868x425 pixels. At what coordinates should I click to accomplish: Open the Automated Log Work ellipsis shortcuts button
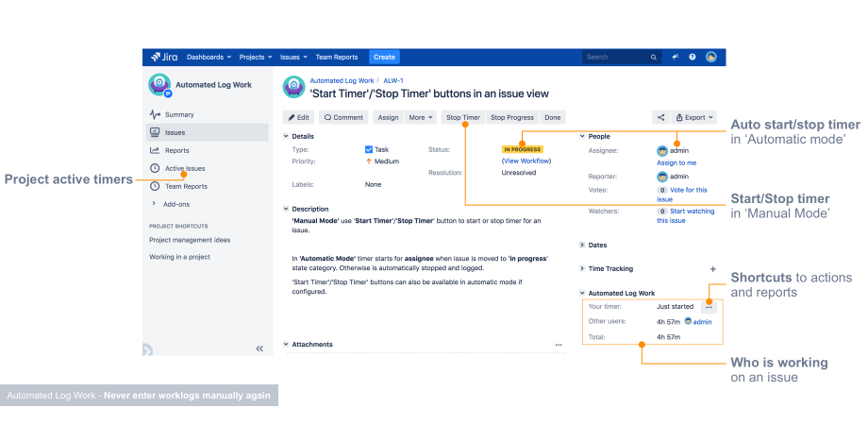[x=709, y=307]
